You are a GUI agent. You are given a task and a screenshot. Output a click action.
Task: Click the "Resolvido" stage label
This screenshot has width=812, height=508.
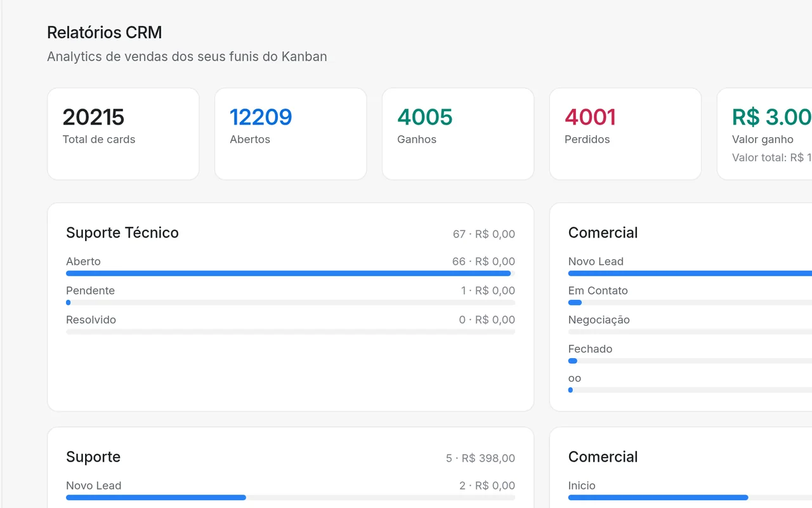tap(91, 320)
